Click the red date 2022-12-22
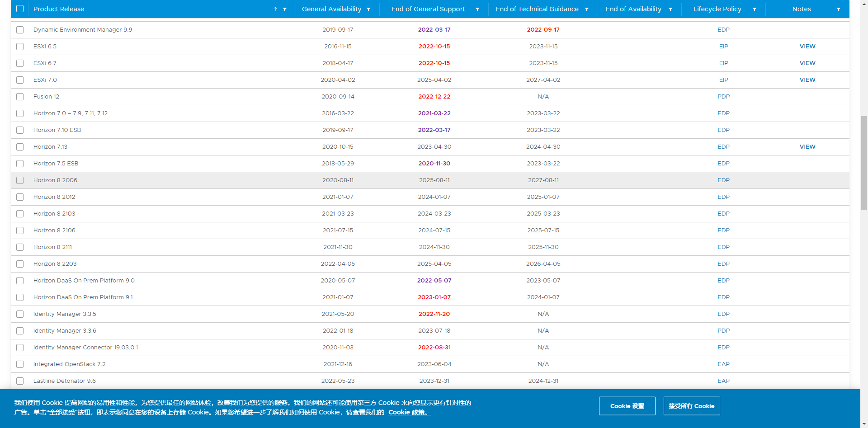 [x=434, y=97]
